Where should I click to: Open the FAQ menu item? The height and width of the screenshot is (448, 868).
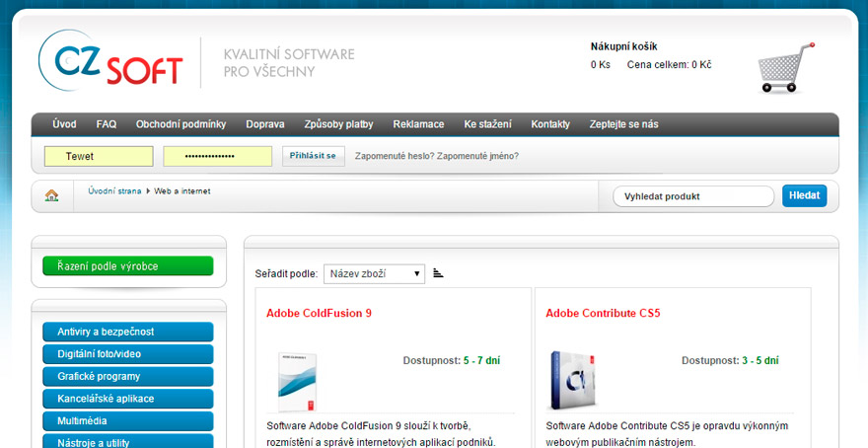(x=107, y=124)
